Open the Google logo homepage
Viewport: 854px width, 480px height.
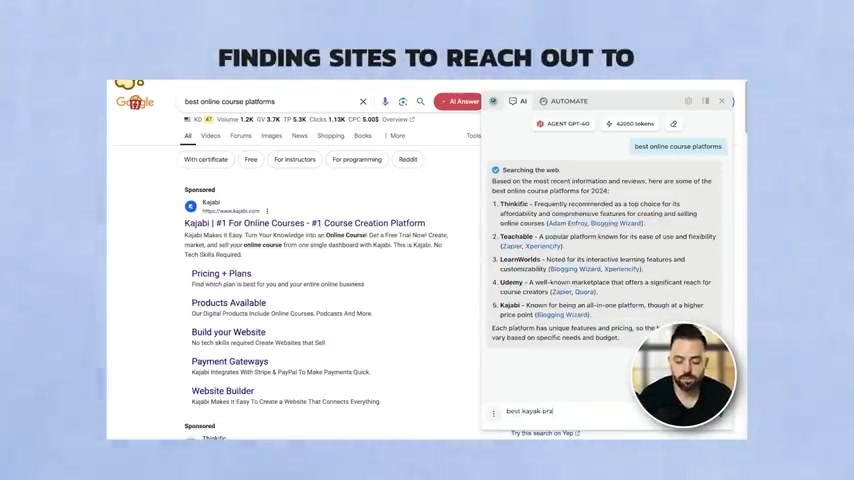point(135,101)
